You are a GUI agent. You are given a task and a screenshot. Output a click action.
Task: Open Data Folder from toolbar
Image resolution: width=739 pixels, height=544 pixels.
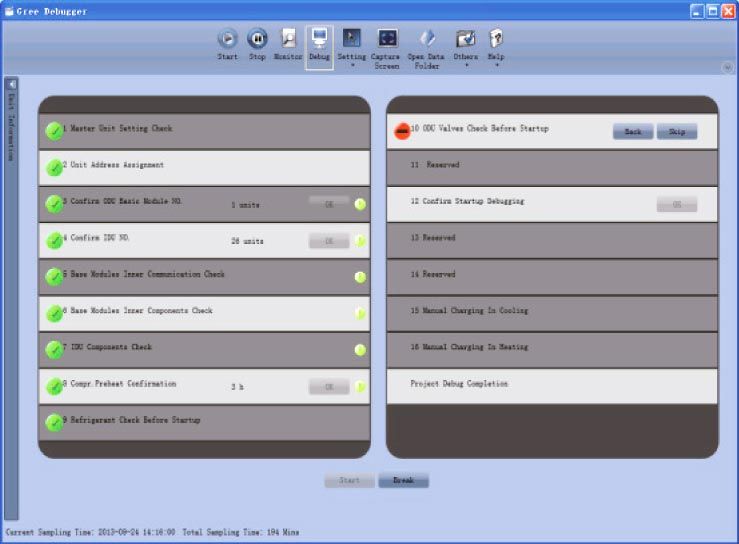(426, 39)
